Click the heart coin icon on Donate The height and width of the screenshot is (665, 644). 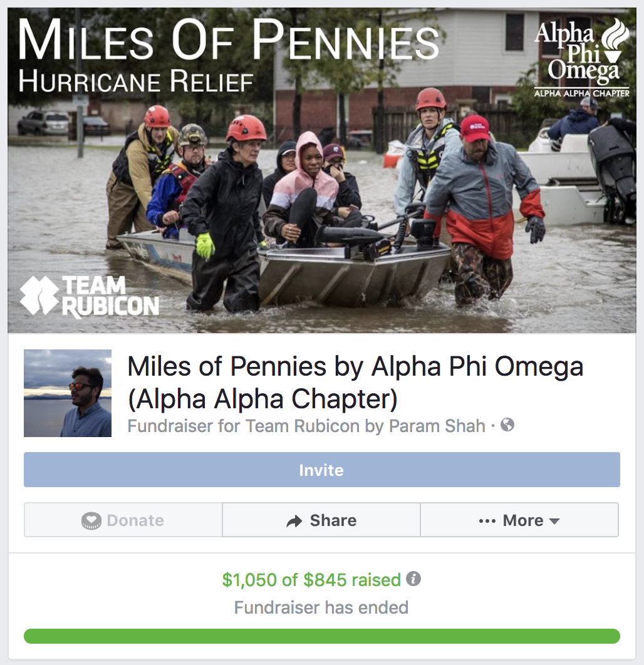91,520
